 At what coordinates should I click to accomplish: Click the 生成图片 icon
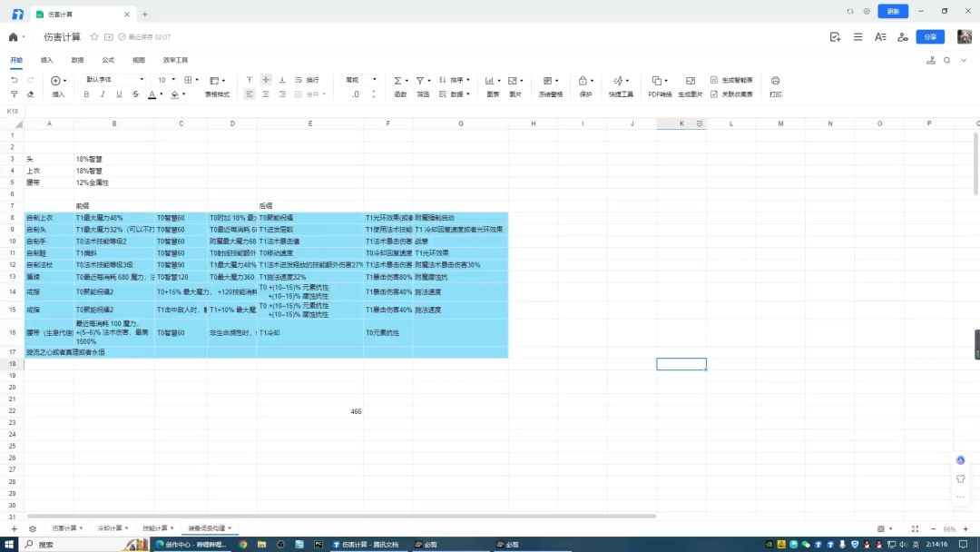point(690,81)
